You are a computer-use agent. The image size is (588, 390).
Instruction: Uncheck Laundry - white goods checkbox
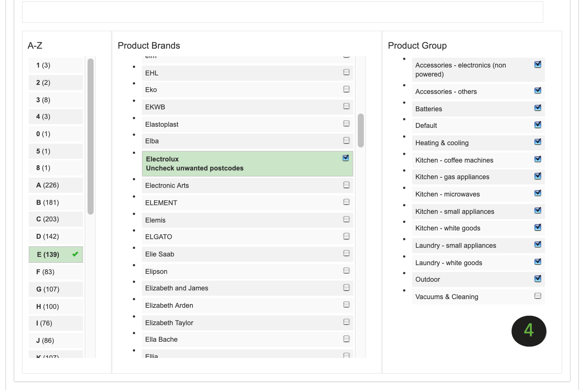click(538, 262)
